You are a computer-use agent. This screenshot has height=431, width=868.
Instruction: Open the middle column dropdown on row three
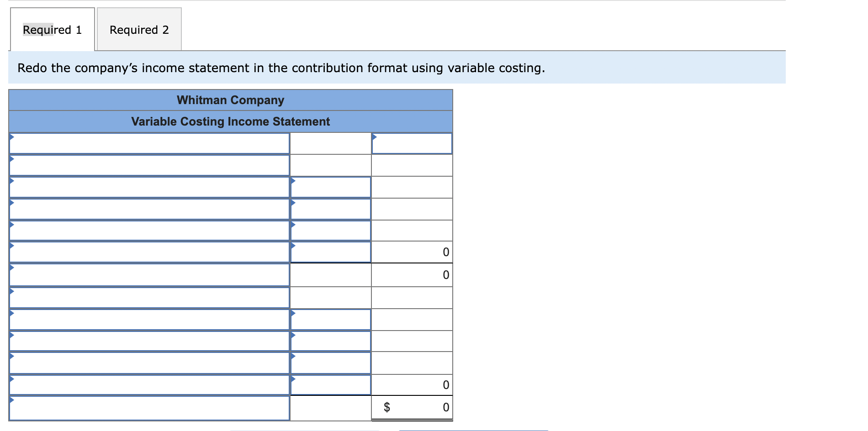coord(331,187)
